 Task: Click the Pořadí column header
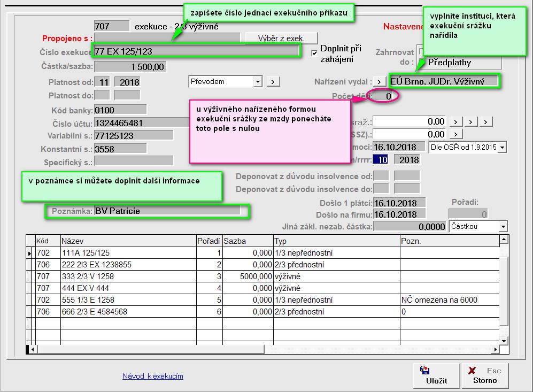210,241
